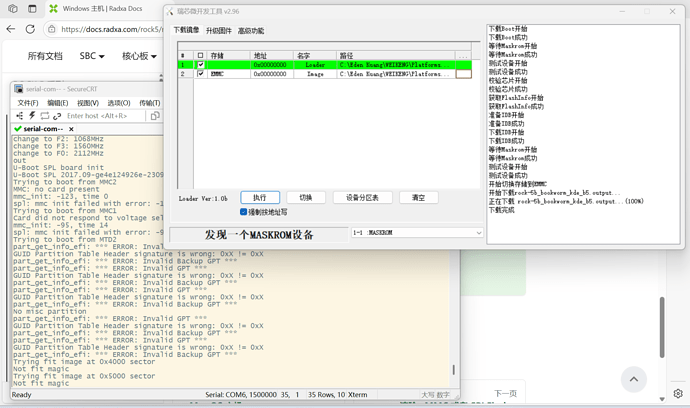The height and width of the screenshot is (408, 690).
Task: Click 存储 column header
Action: point(229,55)
